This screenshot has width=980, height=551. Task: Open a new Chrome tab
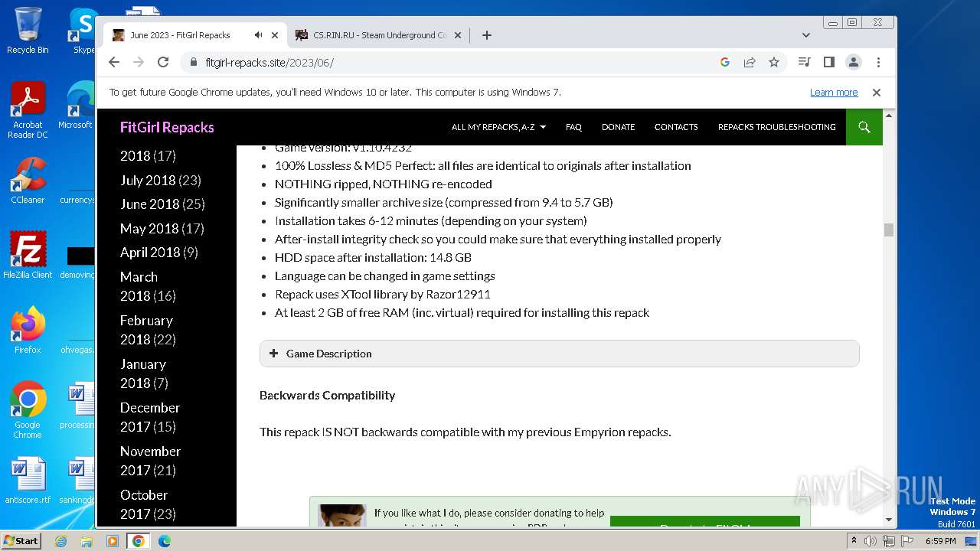tap(487, 35)
